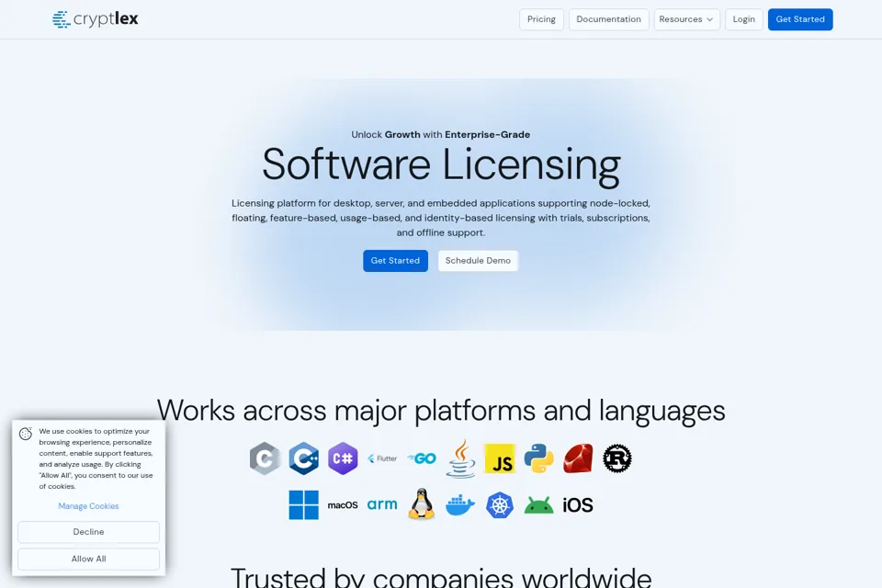
Task: Click the Linux penguin icon
Action: [x=422, y=504]
